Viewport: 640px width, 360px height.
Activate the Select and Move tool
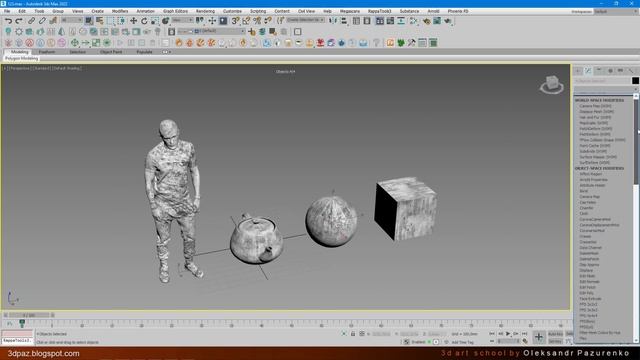(133, 20)
